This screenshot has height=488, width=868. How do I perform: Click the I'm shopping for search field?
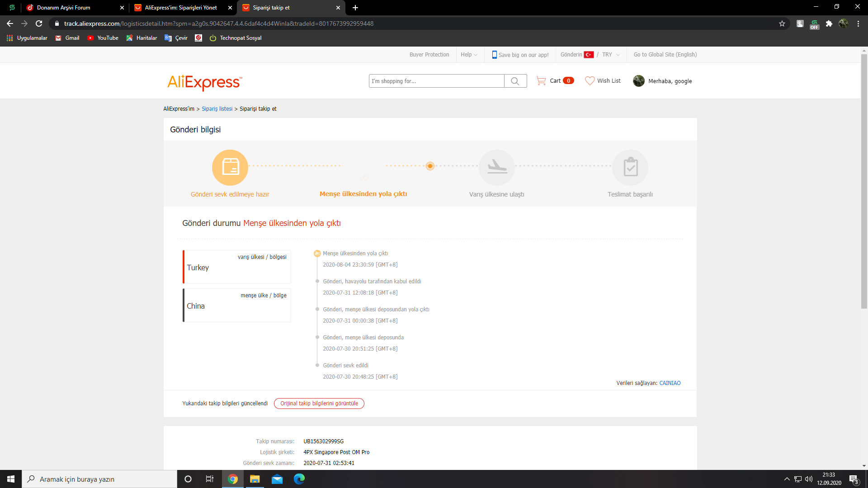click(436, 81)
